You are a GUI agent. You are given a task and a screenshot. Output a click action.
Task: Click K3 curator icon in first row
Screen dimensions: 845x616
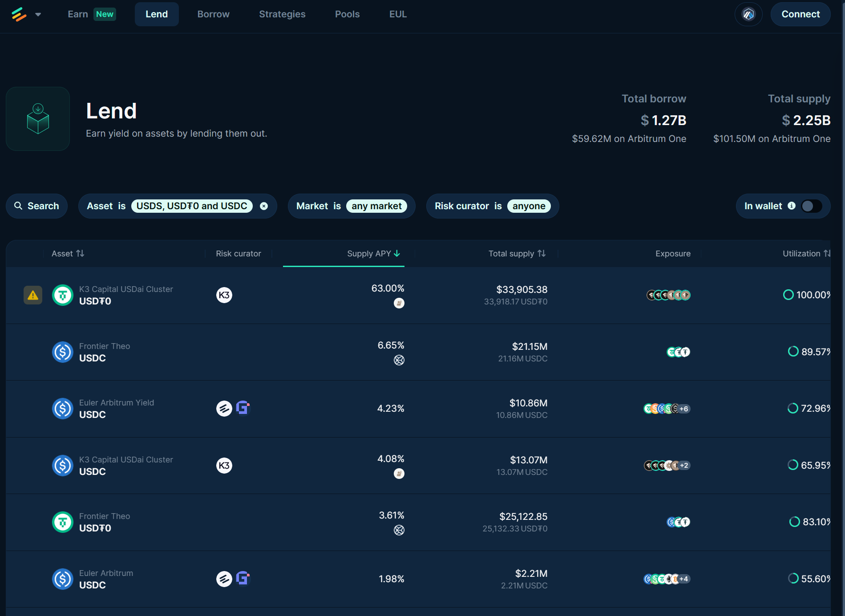tap(224, 295)
